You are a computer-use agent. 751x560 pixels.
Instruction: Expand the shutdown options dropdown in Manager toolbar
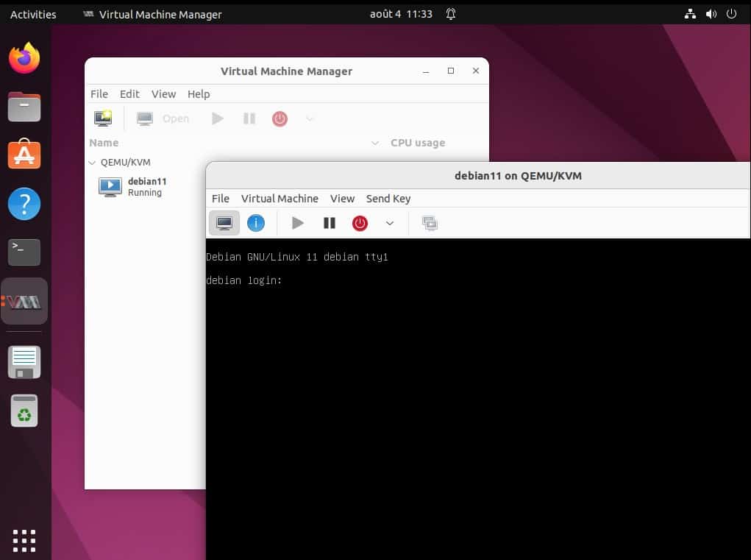pos(309,118)
